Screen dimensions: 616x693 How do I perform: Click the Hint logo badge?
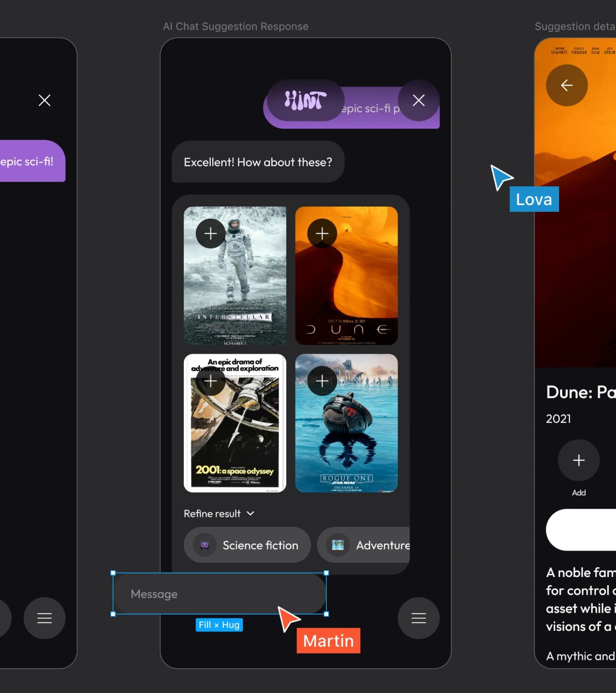pos(306,100)
